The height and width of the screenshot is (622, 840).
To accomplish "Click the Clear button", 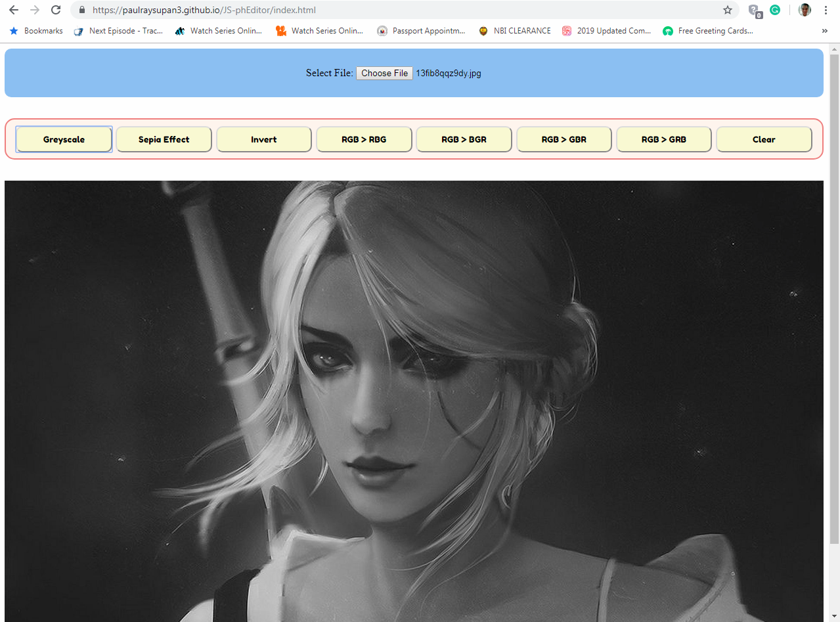I will [764, 139].
